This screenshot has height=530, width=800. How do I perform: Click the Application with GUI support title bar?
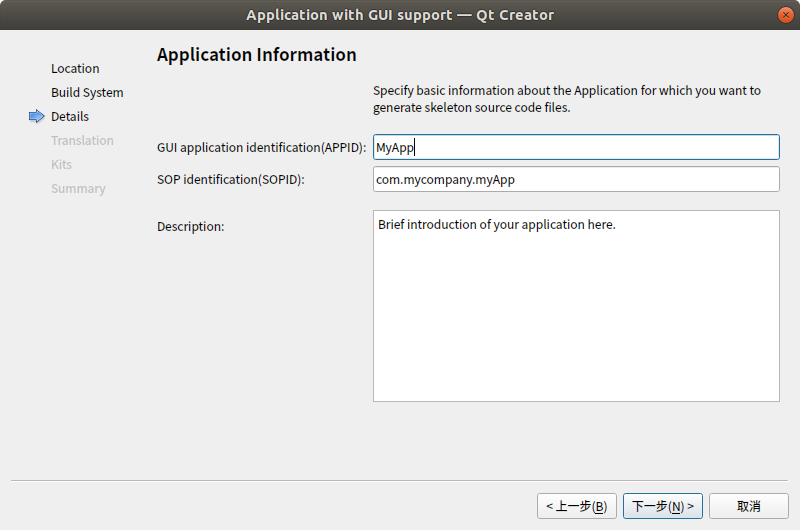click(400, 15)
